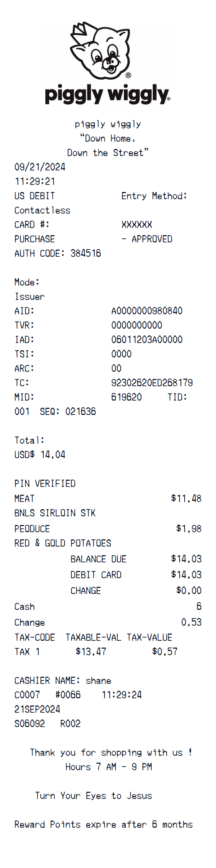Click the TAX 1 value $0.57
This screenshot has height=868, width=216.
[x=165, y=652]
